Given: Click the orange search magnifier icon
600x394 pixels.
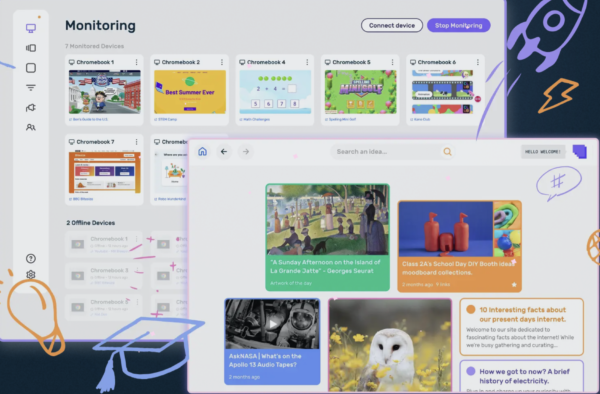Looking at the screenshot, I should [447, 152].
